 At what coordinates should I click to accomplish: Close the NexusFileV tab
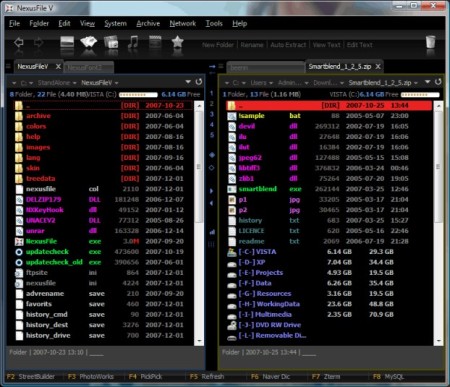click(x=58, y=67)
